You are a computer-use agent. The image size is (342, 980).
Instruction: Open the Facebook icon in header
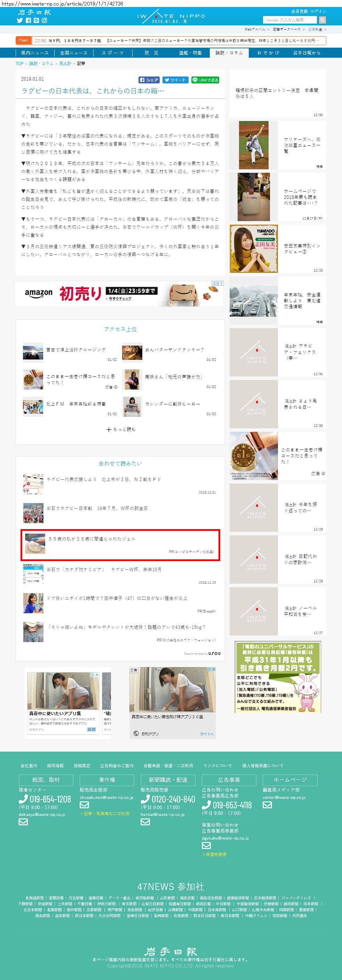(28, 21)
